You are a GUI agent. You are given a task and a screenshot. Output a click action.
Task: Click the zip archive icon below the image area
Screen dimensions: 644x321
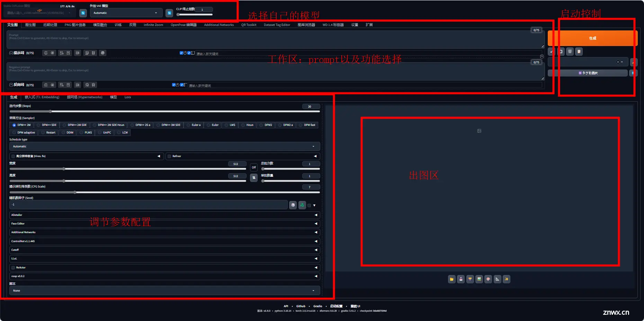[x=470, y=279]
